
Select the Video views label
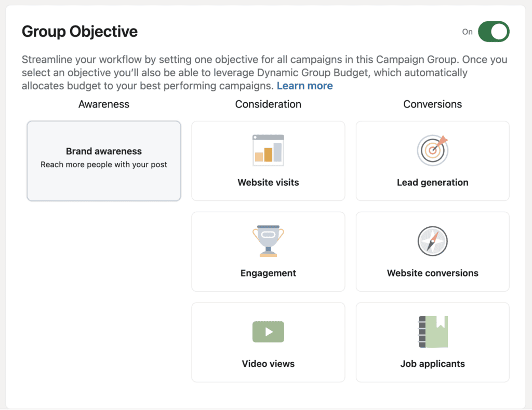click(268, 364)
